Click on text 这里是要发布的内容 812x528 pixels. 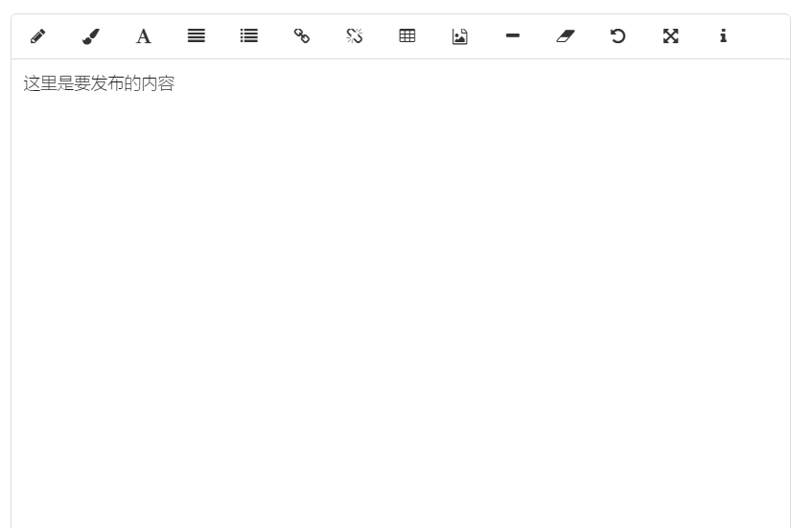tap(99, 83)
